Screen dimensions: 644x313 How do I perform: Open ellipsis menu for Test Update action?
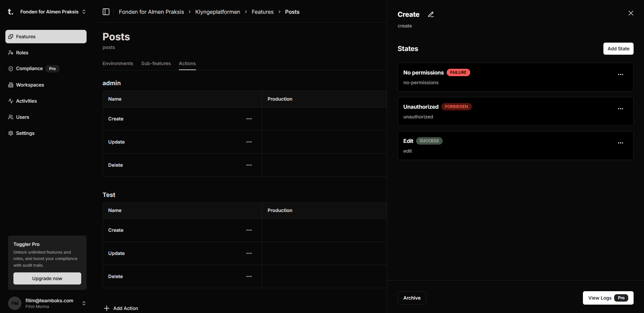pos(249,253)
